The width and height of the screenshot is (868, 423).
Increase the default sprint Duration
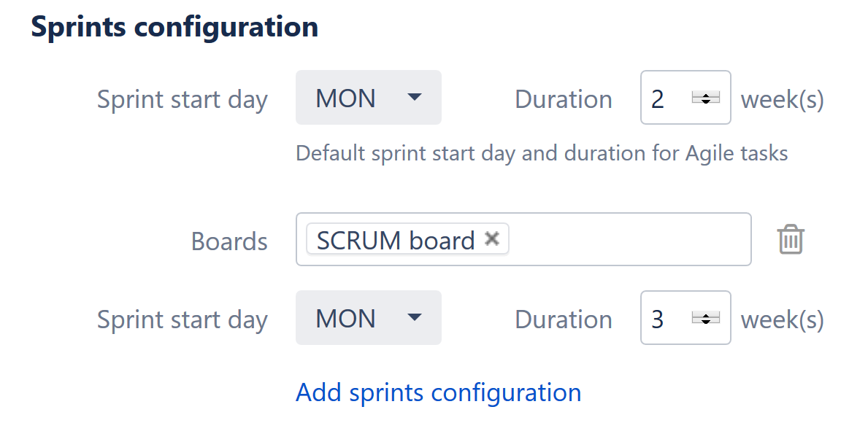tap(704, 94)
